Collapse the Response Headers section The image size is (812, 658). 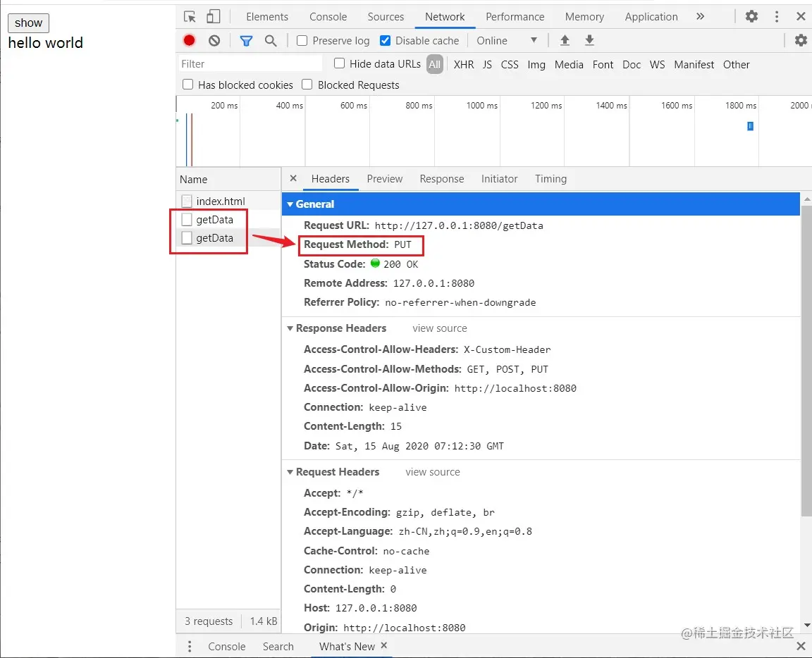290,328
